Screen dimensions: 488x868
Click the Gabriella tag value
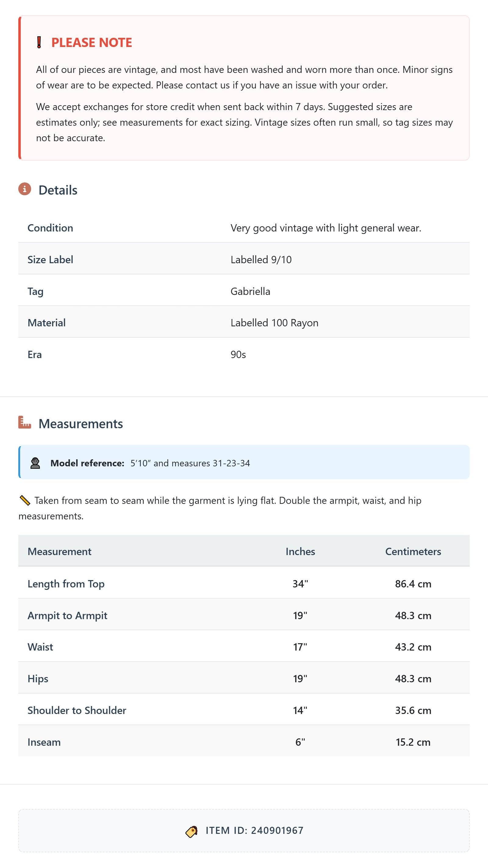250,291
